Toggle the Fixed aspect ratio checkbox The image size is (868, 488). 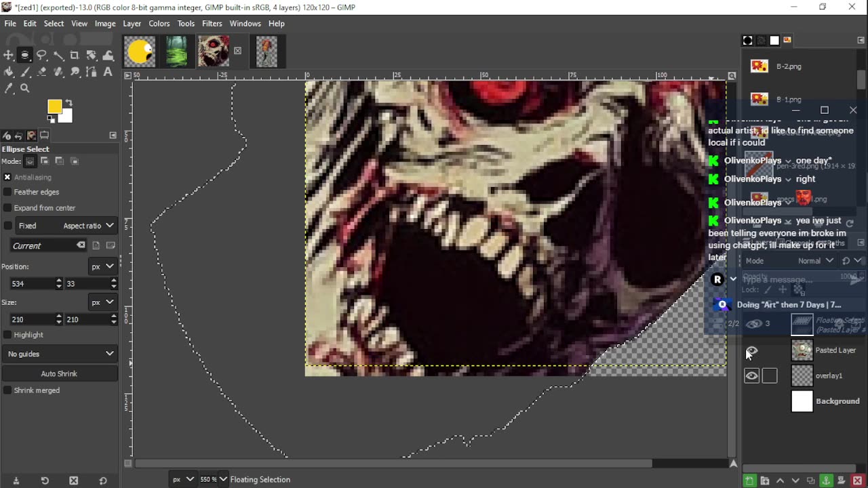[7, 226]
